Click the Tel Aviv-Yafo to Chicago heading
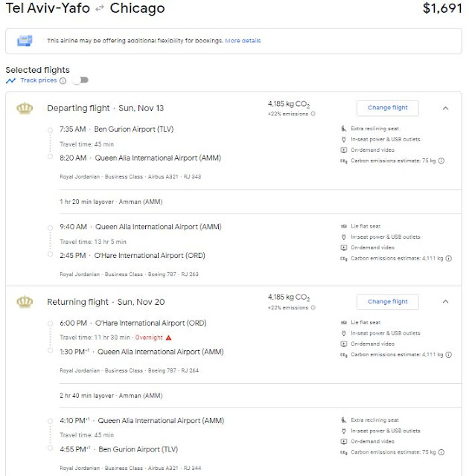The width and height of the screenshot is (469, 476). coord(86,10)
